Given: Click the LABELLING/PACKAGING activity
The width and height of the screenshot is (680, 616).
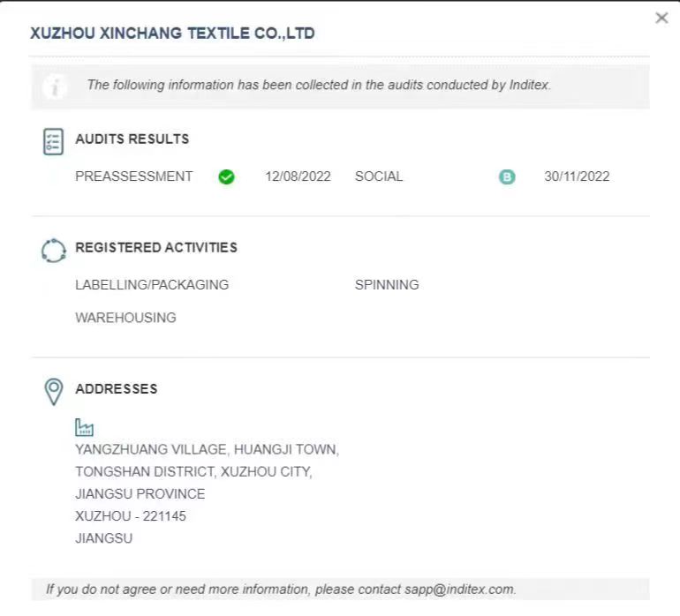Looking at the screenshot, I should (152, 285).
